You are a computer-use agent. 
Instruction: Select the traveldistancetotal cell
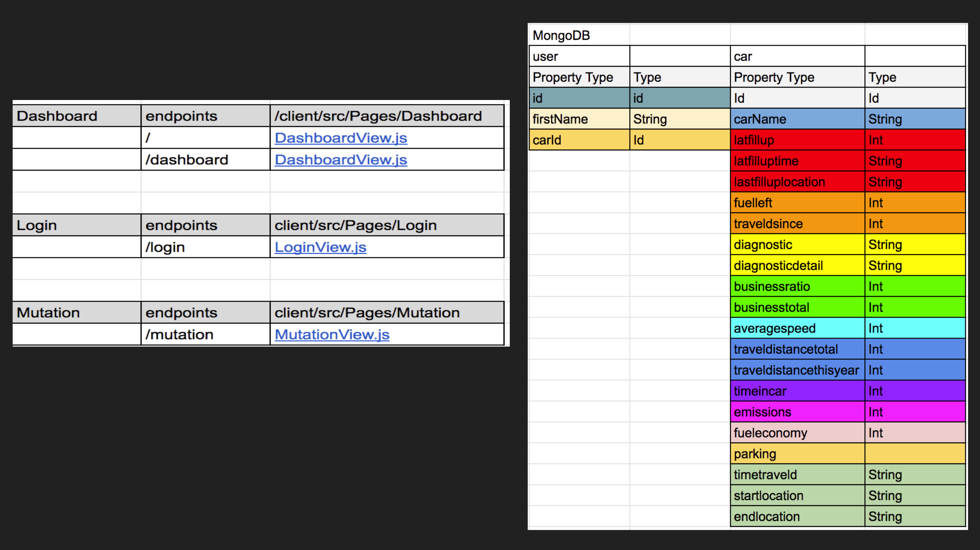[798, 349]
